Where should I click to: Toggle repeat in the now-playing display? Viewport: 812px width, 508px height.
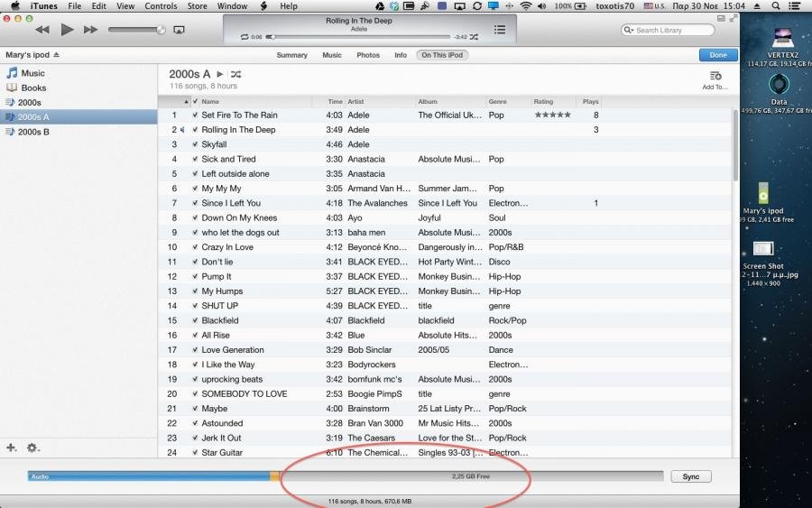[x=245, y=37]
